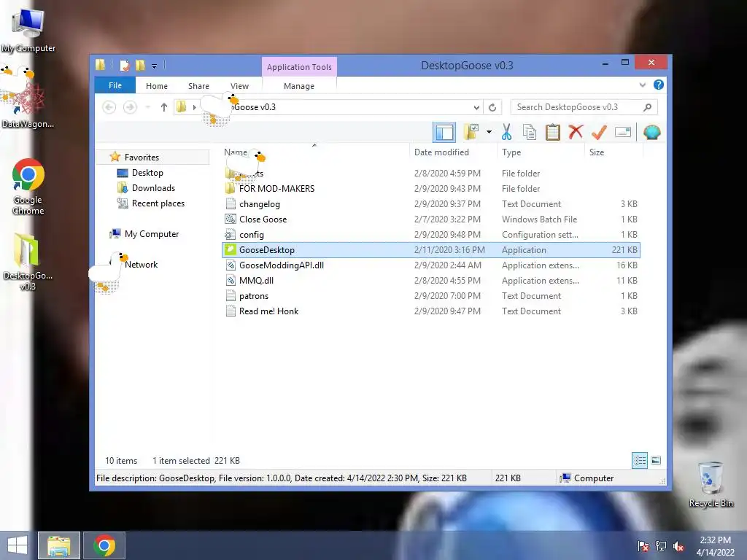Expand the address bar path chevron

click(194, 107)
